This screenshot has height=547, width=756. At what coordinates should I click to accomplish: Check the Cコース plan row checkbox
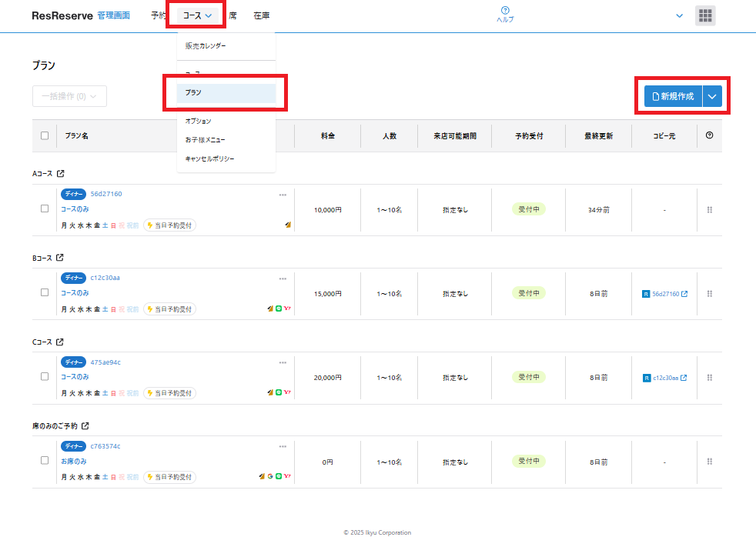(45, 376)
